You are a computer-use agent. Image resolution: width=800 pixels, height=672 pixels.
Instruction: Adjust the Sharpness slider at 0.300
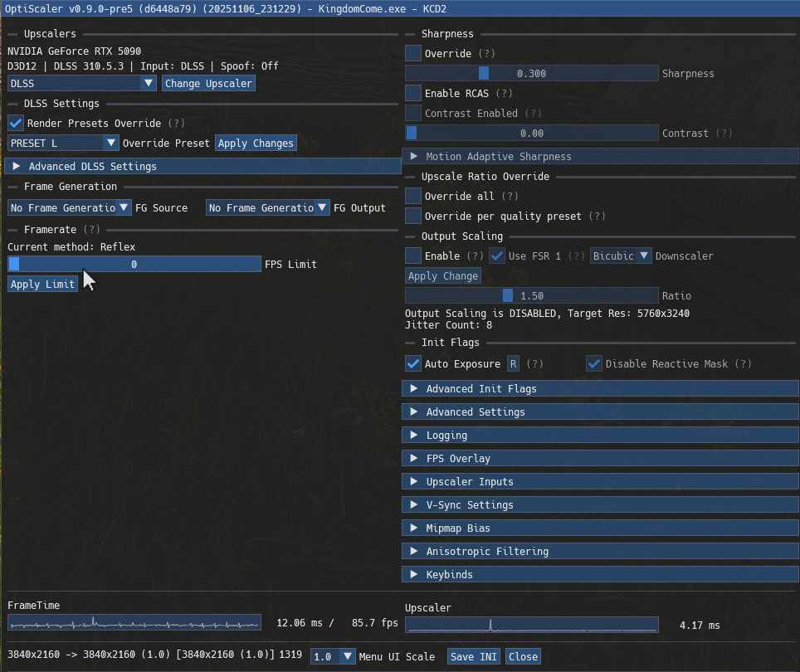[x=532, y=73]
